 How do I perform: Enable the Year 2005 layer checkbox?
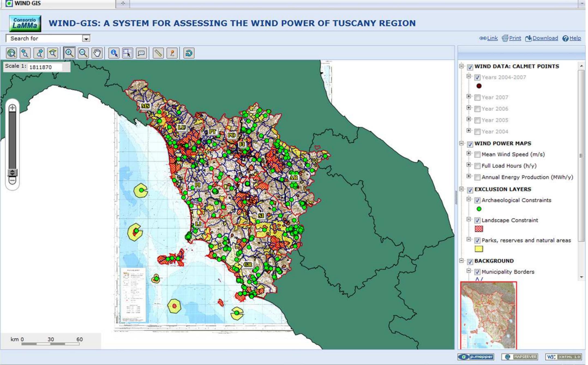tap(477, 120)
